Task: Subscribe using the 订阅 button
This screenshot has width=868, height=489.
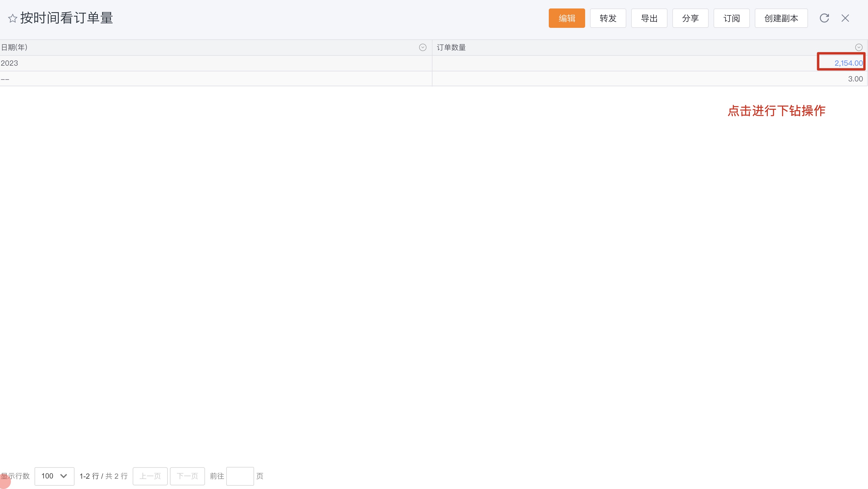Action: click(x=731, y=18)
